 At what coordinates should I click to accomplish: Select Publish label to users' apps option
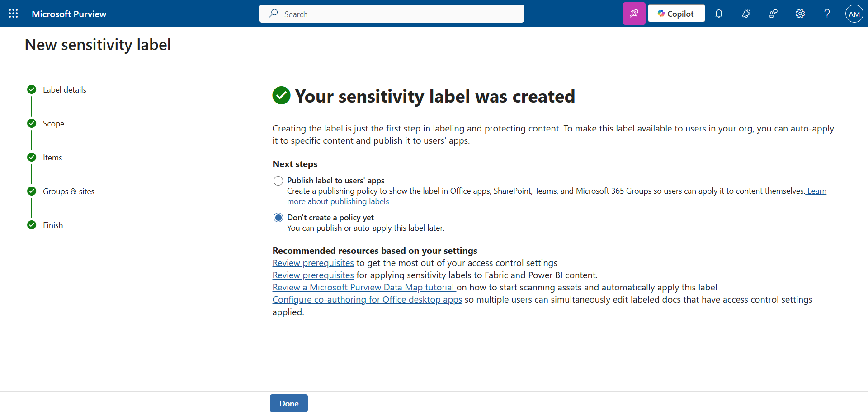click(278, 181)
